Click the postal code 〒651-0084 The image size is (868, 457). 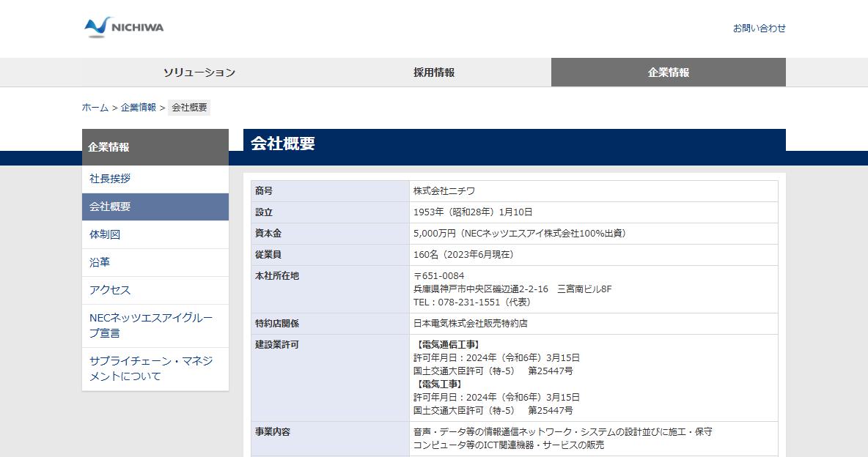pos(439,275)
